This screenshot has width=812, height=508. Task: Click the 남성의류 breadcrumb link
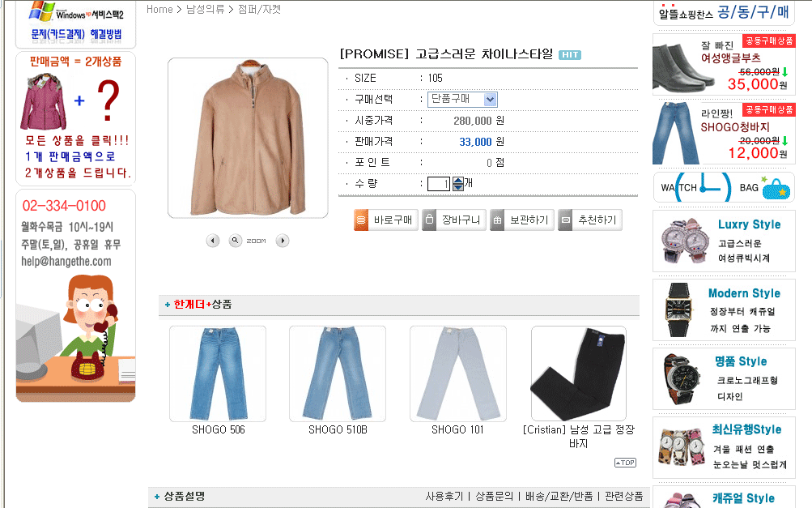(205, 10)
